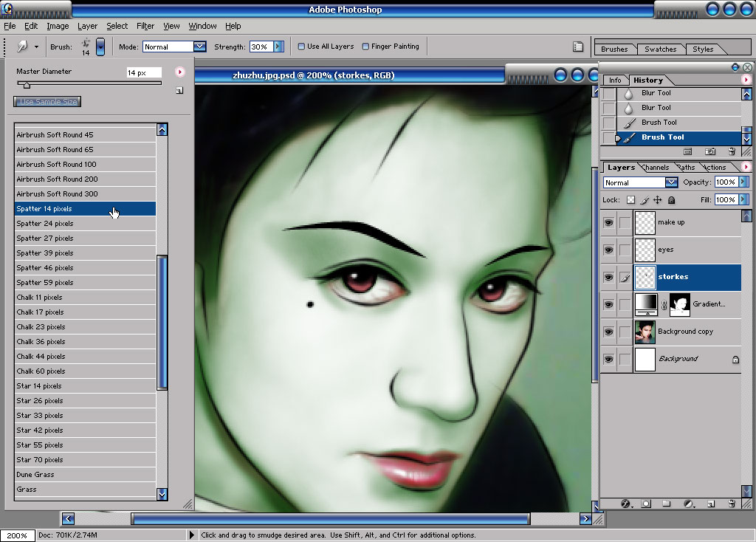Create new brush preset from this brush
This screenshot has width=756, height=542.
(179, 90)
